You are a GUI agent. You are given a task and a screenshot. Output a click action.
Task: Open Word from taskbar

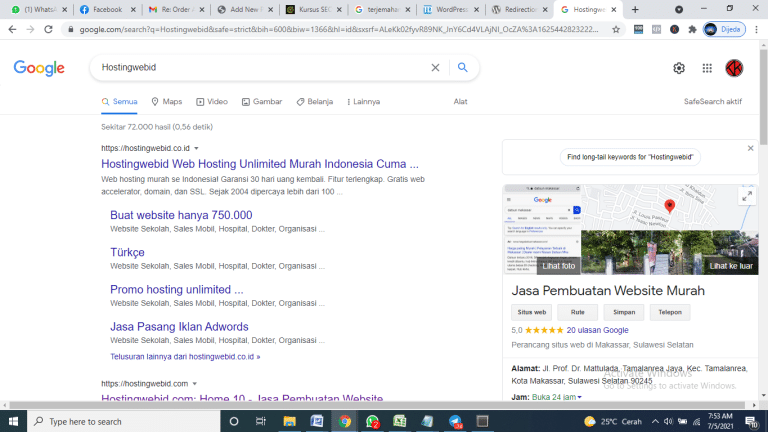point(317,421)
